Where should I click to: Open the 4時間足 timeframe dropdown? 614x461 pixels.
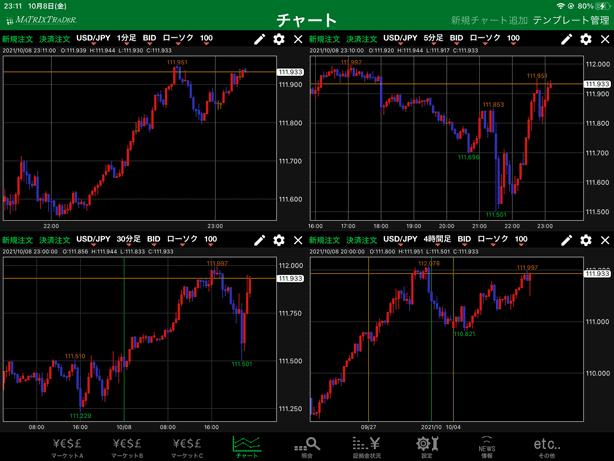point(437,239)
